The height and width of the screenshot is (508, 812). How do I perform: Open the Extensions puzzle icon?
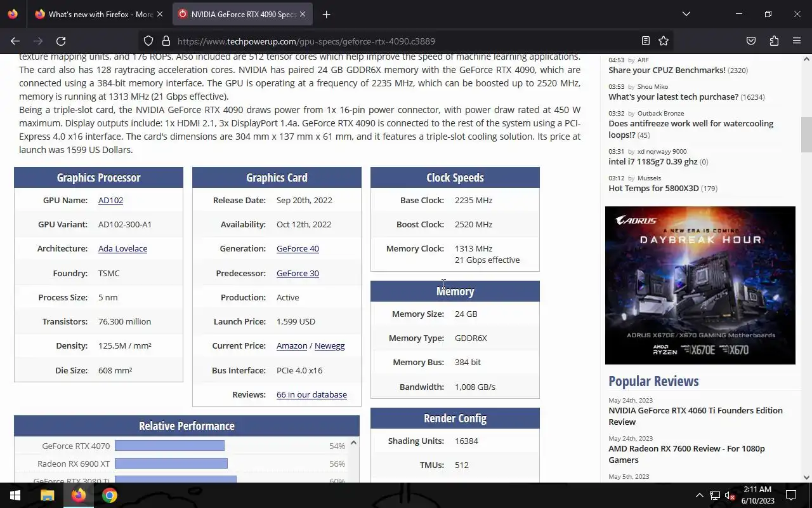pos(774,41)
